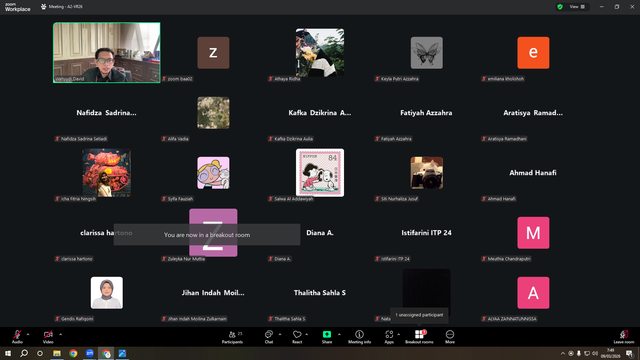640x360 pixels.
Task: Open the Chat panel
Action: [x=269, y=337]
